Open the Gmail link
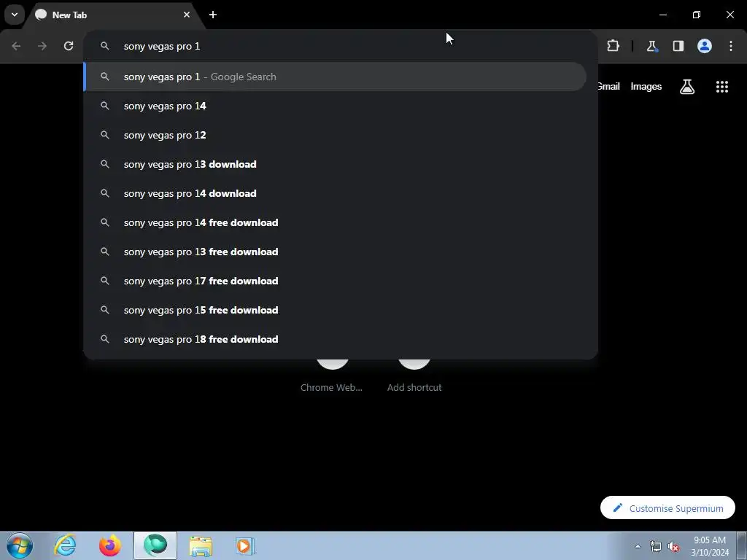The width and height of the screenshot is (747, 560). (609, 86)
